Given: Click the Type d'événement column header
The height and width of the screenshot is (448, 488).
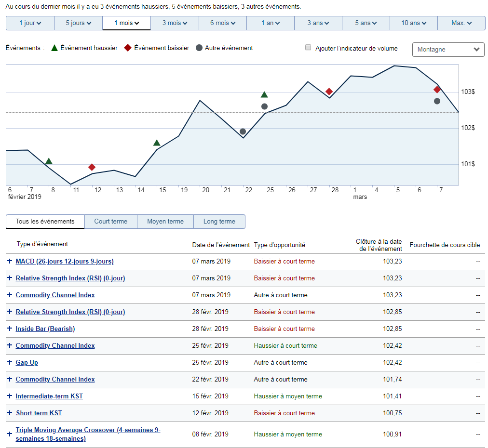Looking at the screenshot, I should tap(42, 244).
